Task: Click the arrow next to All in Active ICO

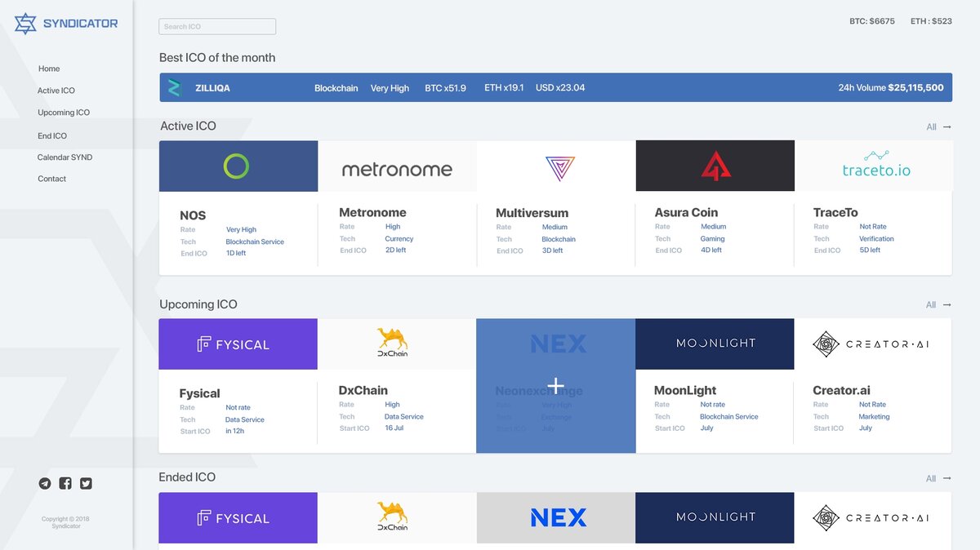Action: pos(947,127)
